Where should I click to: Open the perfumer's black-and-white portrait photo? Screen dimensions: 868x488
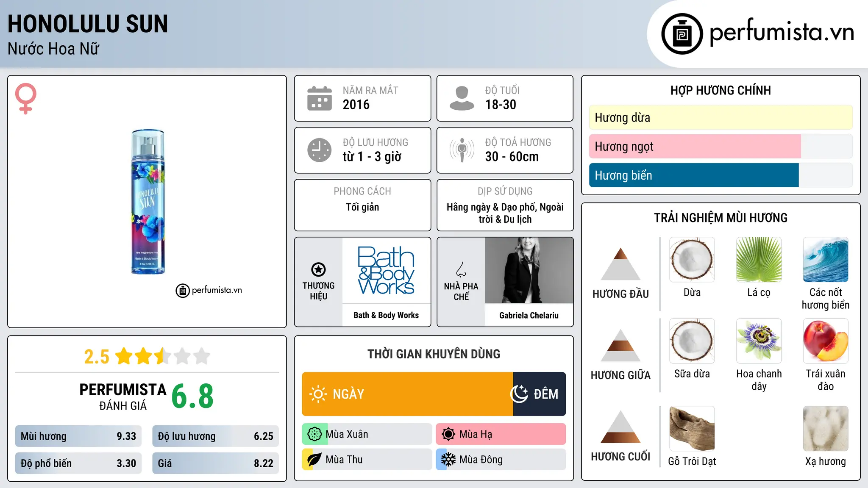click(529, 270)
